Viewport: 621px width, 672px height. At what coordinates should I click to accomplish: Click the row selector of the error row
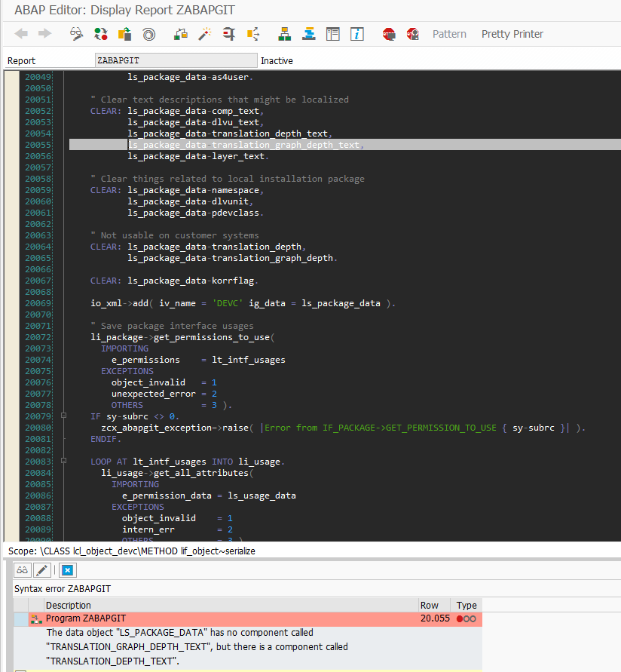(x=21, y=619)
